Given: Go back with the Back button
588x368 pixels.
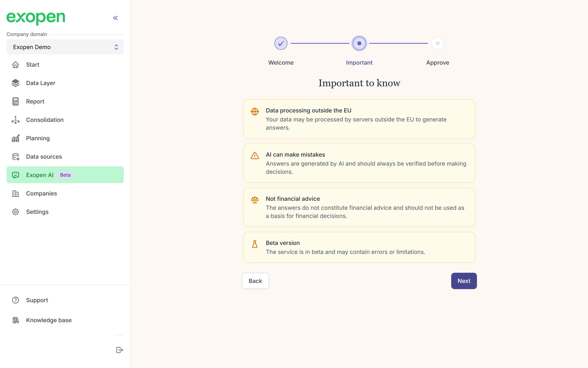Looking at the screenshot, I should 255,281.
